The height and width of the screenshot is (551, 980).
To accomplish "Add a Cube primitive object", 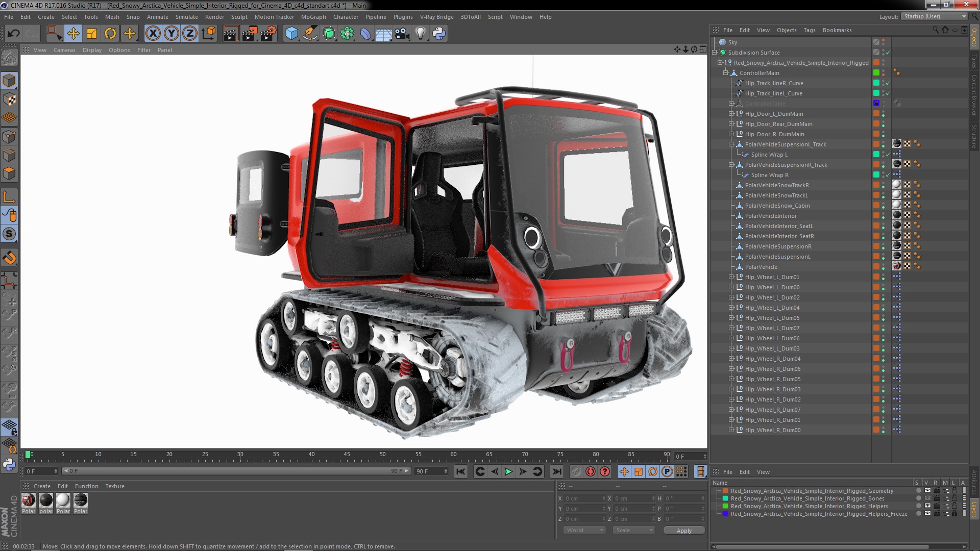I will (x=291, y=34).
